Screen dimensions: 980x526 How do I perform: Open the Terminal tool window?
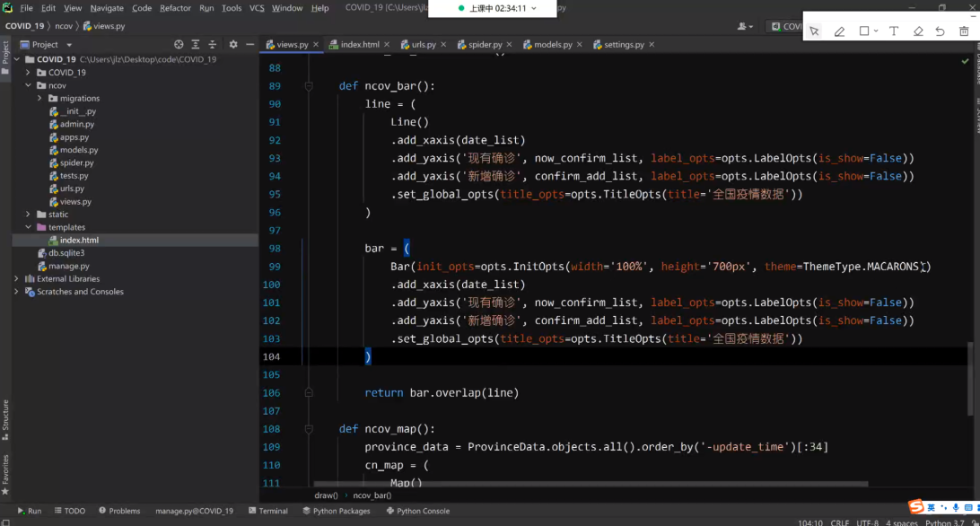268,511
